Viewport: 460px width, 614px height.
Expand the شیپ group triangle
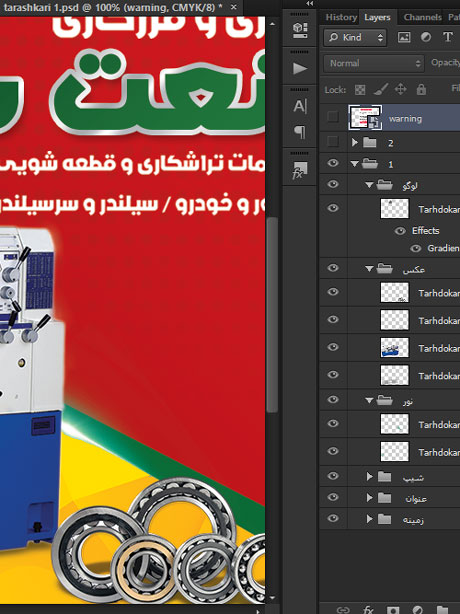click(x=369, y=476)
